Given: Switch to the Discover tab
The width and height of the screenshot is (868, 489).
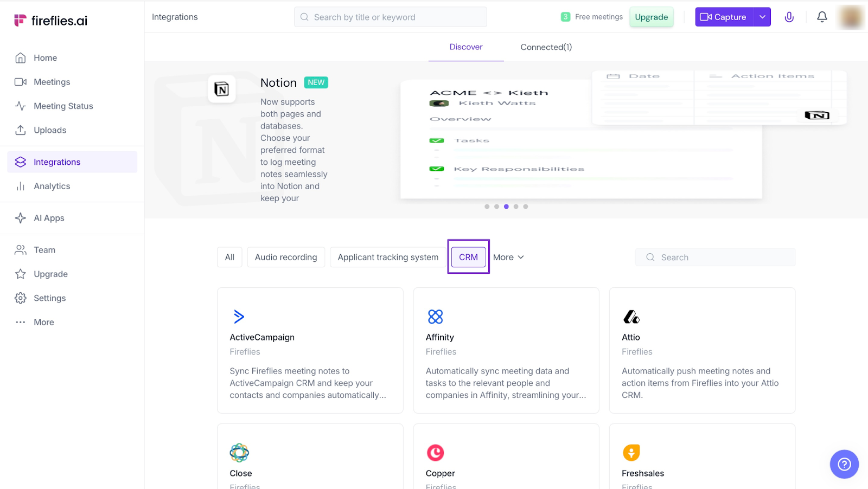Looking at the screenshot, I should point(466,47).
